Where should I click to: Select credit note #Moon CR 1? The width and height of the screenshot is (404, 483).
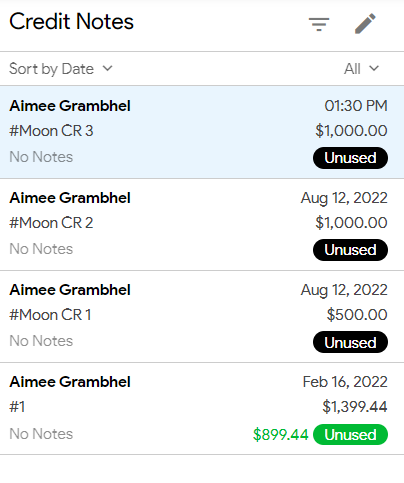pos(202,316)
